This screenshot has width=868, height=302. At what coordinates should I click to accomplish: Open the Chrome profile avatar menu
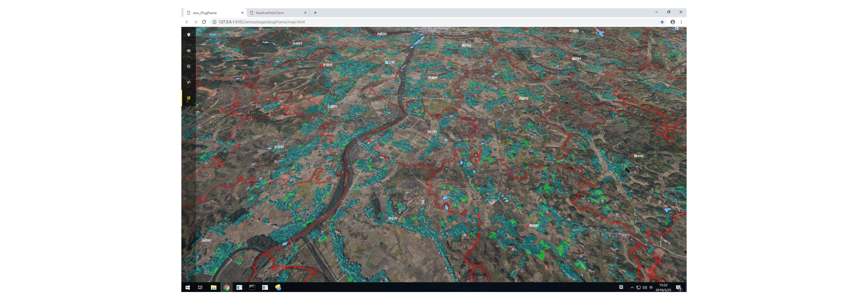pos(673,22)
